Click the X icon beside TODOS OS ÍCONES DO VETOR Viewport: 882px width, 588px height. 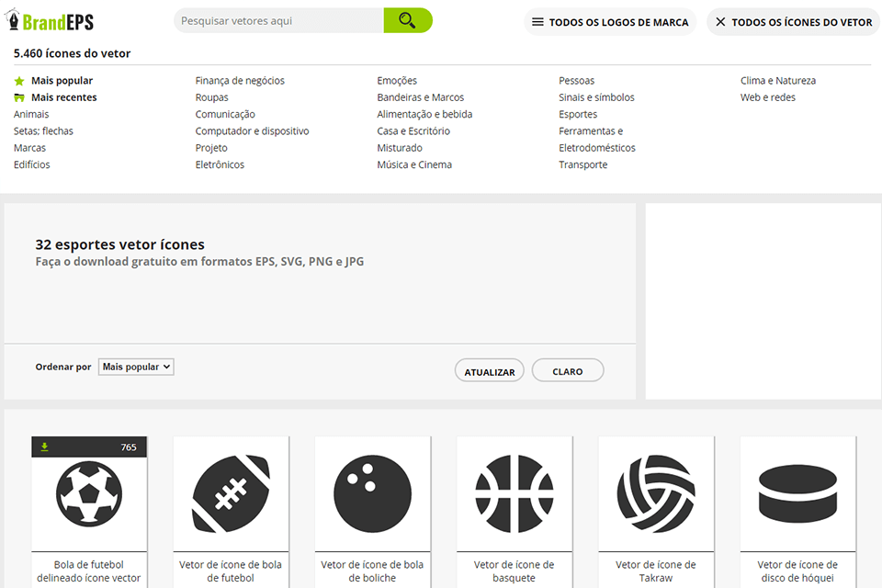[x=717, y=21]
